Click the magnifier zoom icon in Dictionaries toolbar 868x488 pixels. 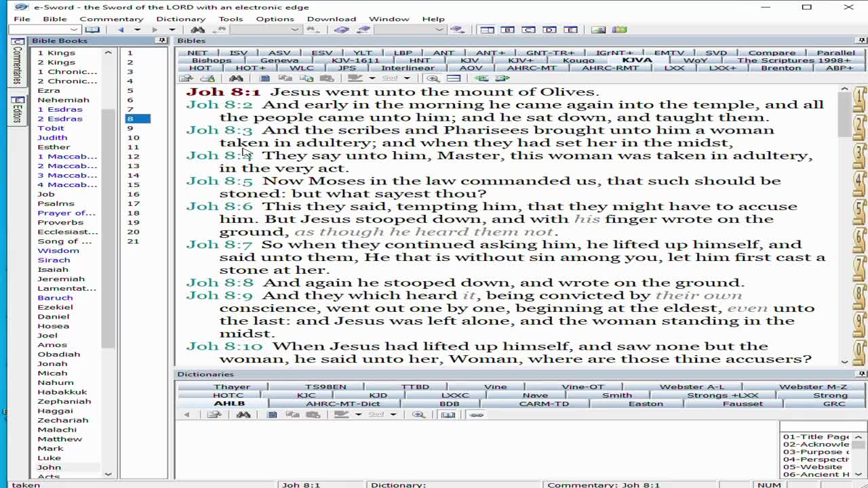(x=418, y=415)
